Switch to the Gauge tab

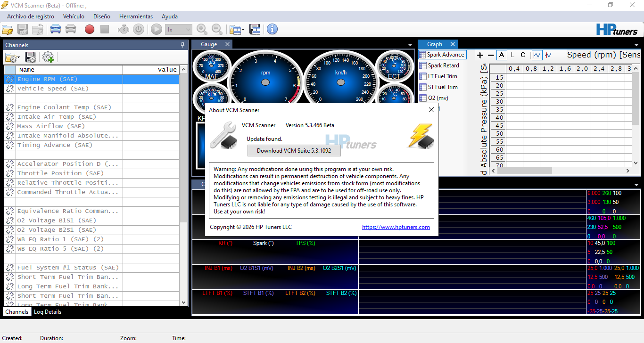[209, 44]
